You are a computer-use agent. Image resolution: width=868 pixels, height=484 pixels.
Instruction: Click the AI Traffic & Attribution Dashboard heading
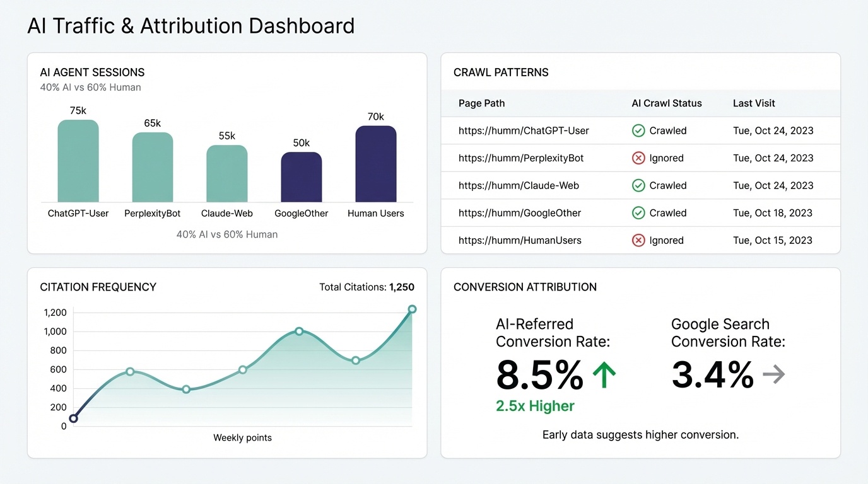191,26
